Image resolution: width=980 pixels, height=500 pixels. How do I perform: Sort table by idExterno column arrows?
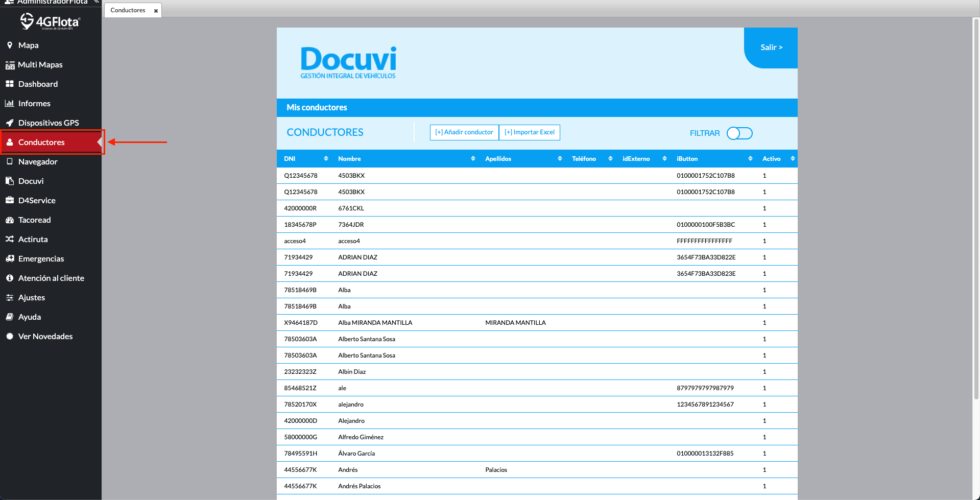(x=664, y=159)
